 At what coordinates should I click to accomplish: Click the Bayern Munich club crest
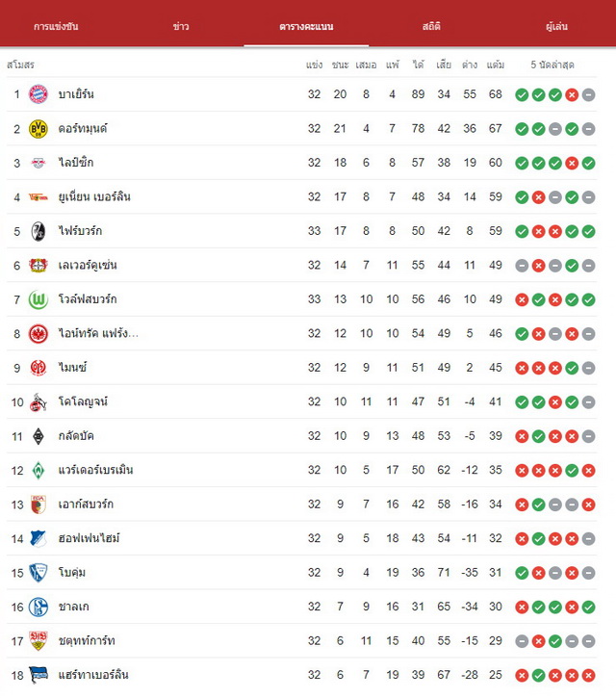tap(38, 94)
